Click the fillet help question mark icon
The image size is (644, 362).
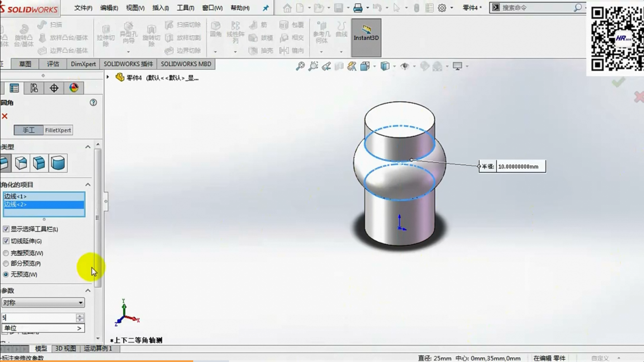(93, 103)
